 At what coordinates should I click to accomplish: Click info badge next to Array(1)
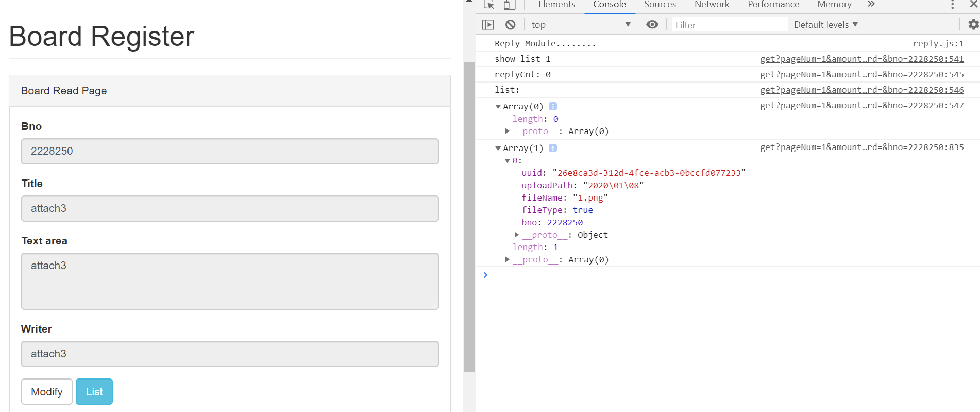click(x=553, y=148)
